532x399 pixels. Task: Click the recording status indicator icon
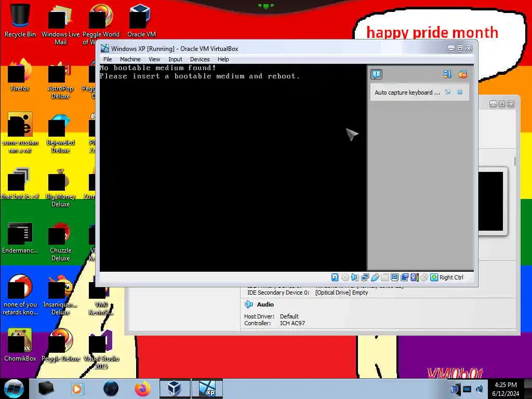404,277
